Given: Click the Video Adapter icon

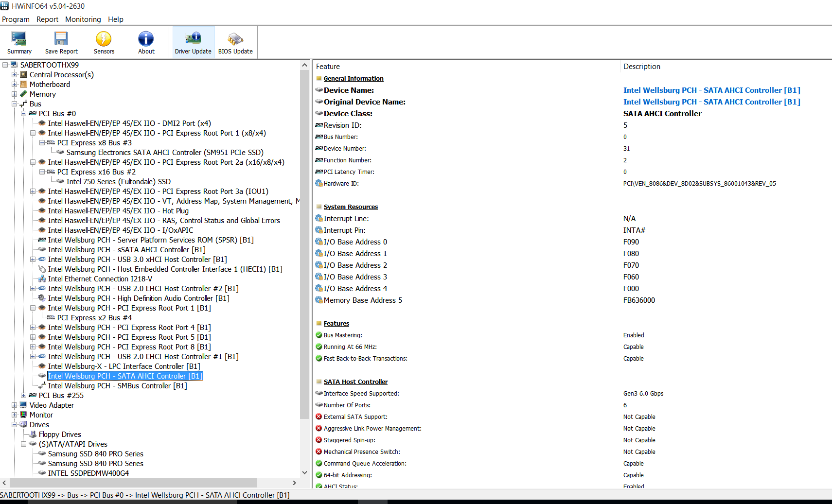Looking at the screenshot, I should [x=23, y=405].
